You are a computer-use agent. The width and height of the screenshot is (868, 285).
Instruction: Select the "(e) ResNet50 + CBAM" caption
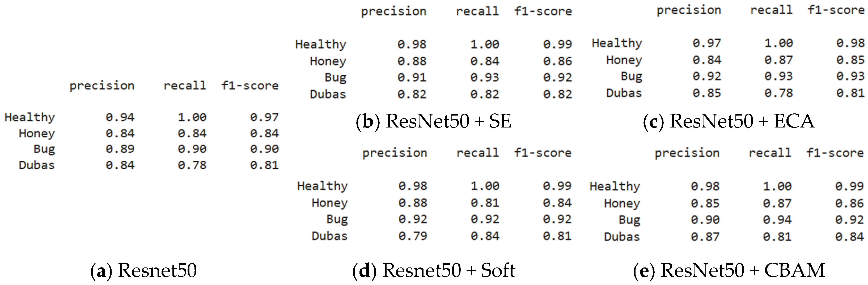729,270
